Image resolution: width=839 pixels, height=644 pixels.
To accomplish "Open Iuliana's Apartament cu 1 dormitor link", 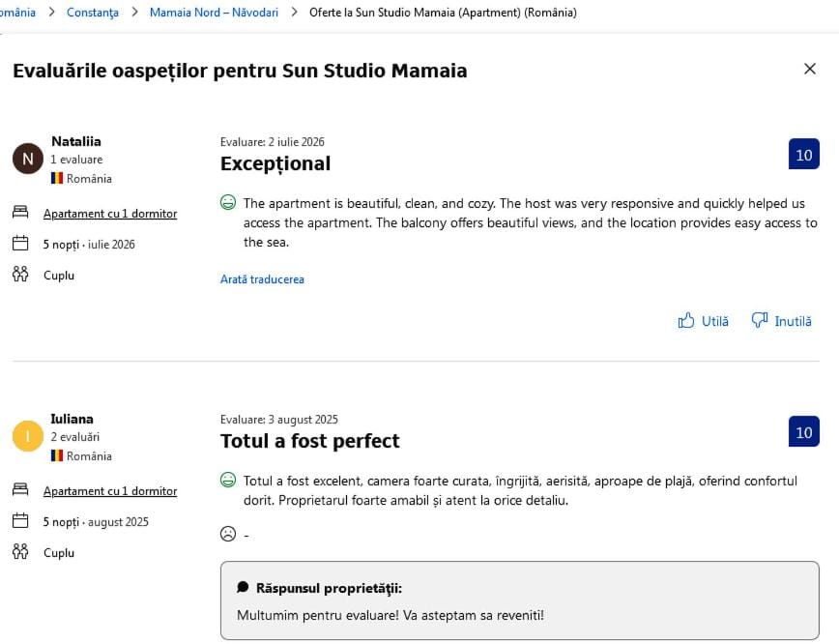I will click(110, 491).
